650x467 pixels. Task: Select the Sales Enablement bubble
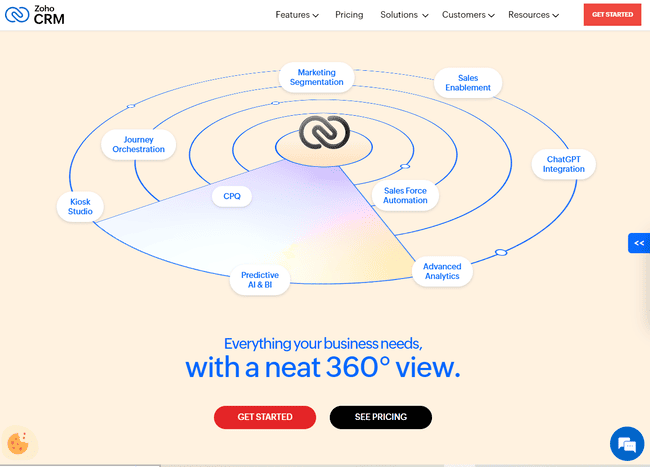pos(468,83)
